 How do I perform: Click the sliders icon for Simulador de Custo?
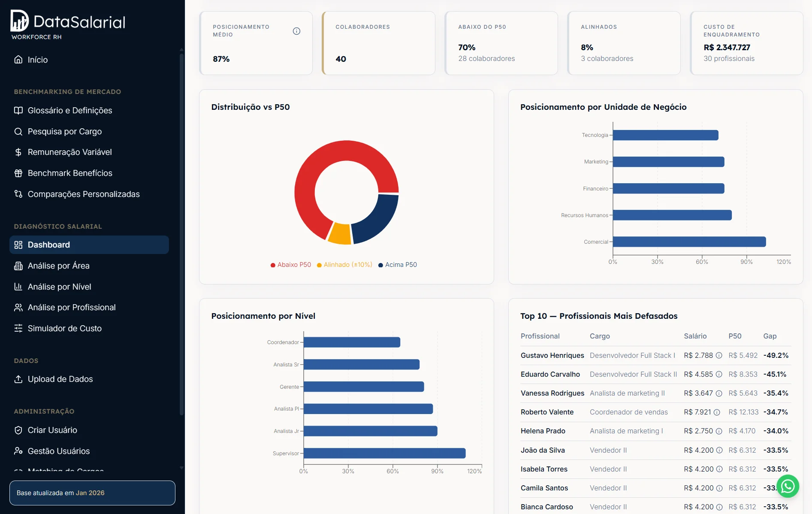(18, 329)
